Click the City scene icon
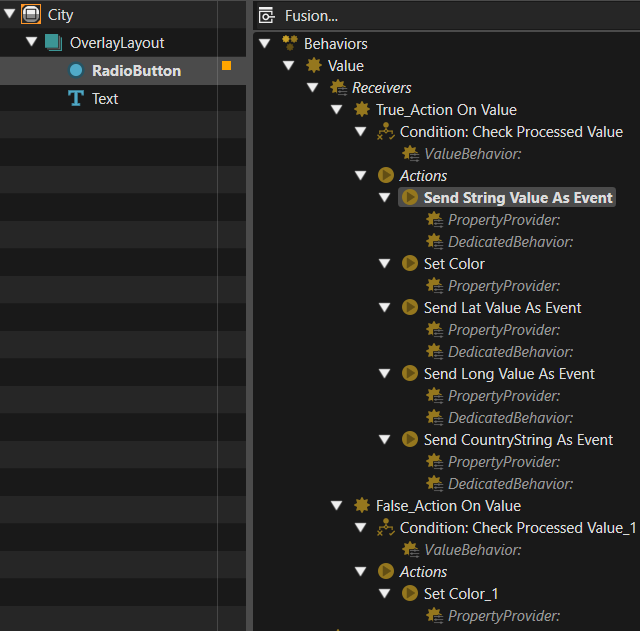640x631 pixels. [31, 14]
